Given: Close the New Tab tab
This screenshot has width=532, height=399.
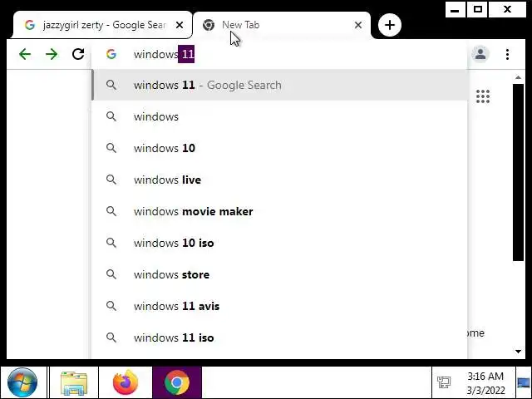Looking at the screenshot, I should 358,25.
